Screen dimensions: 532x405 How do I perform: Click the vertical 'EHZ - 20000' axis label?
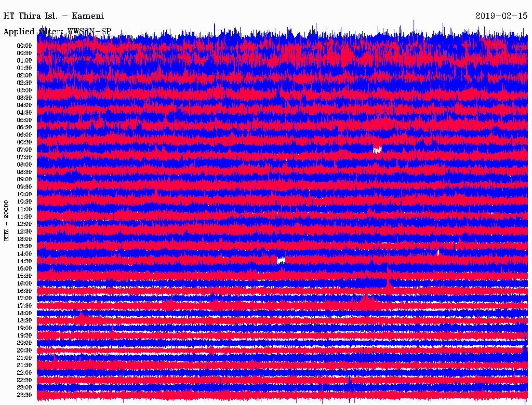pyautogui.click(x=7, y=220)
